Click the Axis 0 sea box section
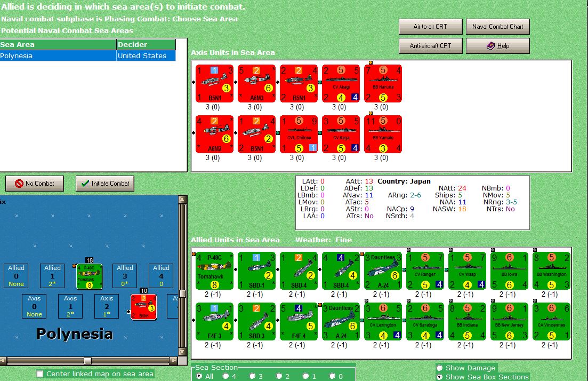 click(x=34, y=306)
